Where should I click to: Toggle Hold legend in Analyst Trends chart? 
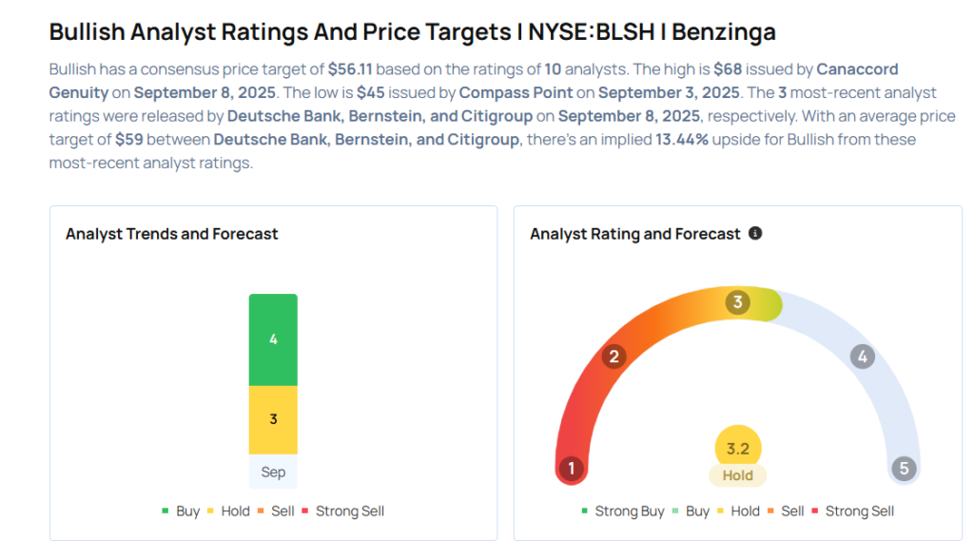(228, 511)
